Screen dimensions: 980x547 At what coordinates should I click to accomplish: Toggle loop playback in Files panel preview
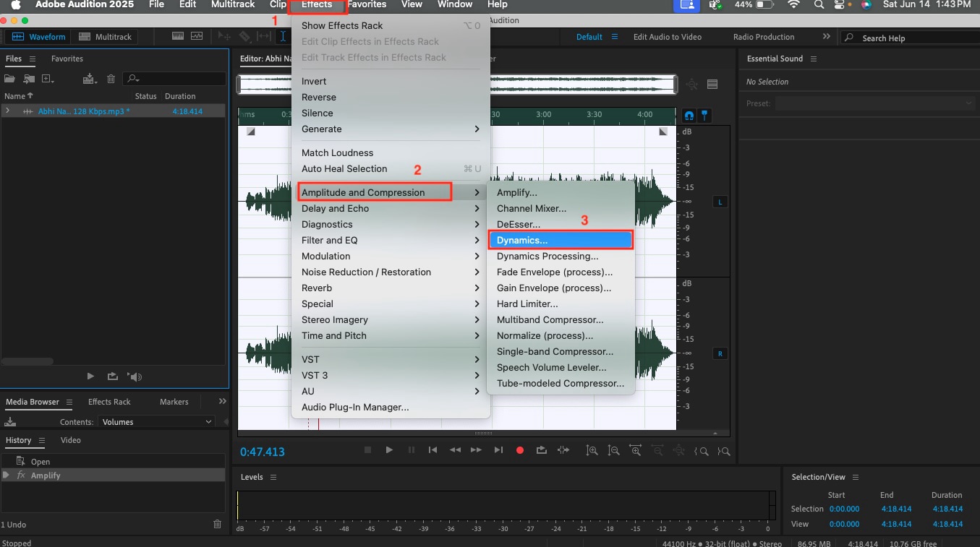pos(112,376)
